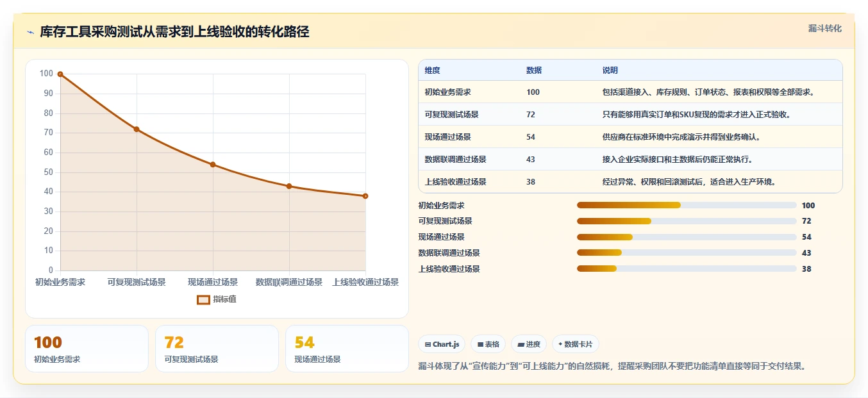Screen dimensions: 868x398
Task: Toggle the 指标值 legend swatch under the chart
Action: [x=203, y=299]
